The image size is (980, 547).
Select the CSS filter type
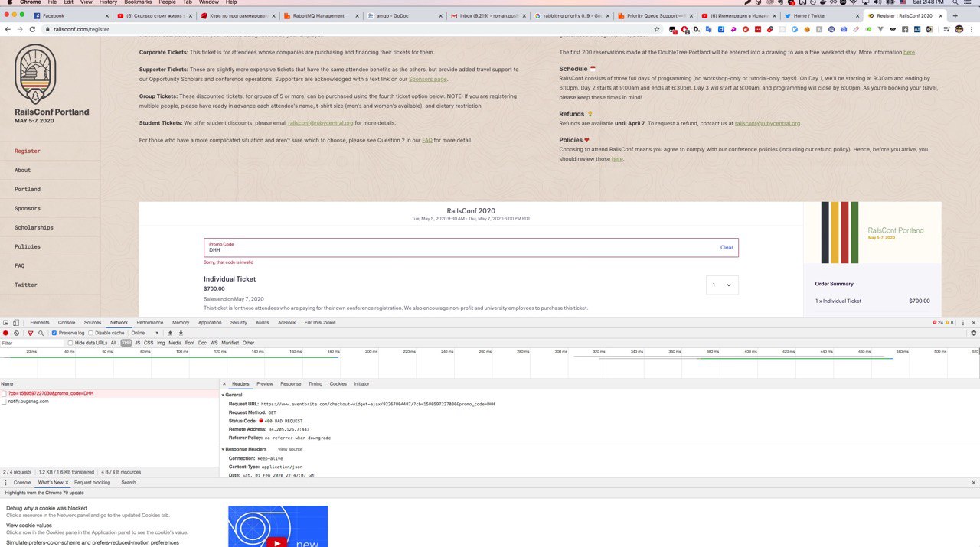(149, 343)
